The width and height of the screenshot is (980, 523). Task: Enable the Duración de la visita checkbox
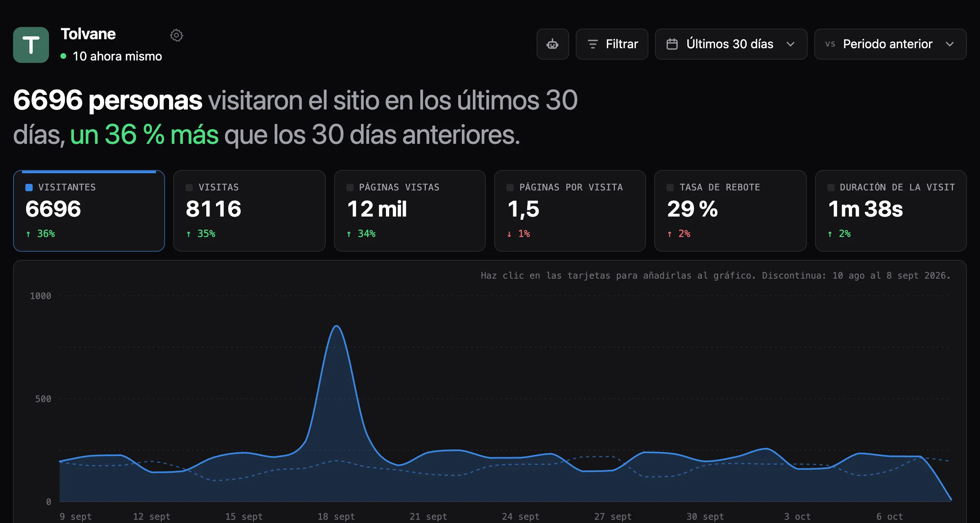(831, 188)
